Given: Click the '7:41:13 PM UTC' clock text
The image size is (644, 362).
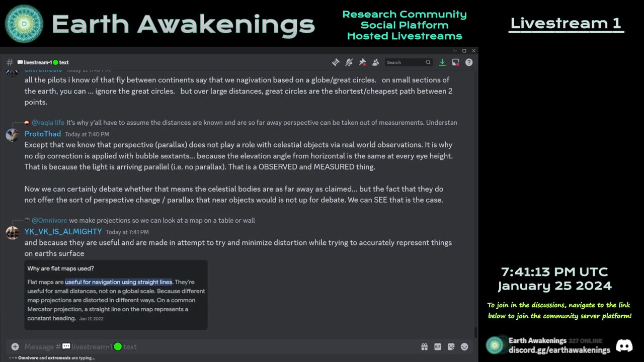Looking at the screenshot, I should [x=554, y=272].
